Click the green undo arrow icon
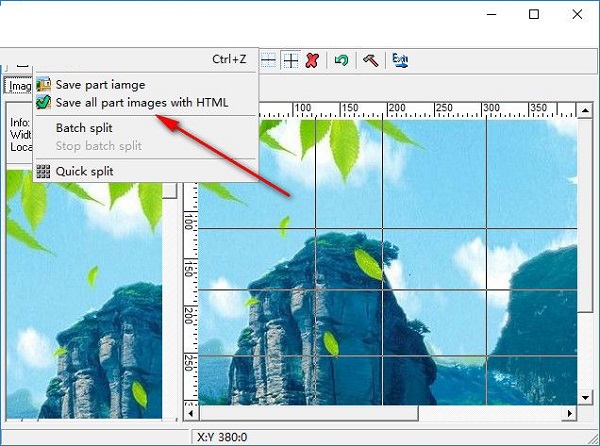This screenshot has height=446, width=600. click(341, 60)
